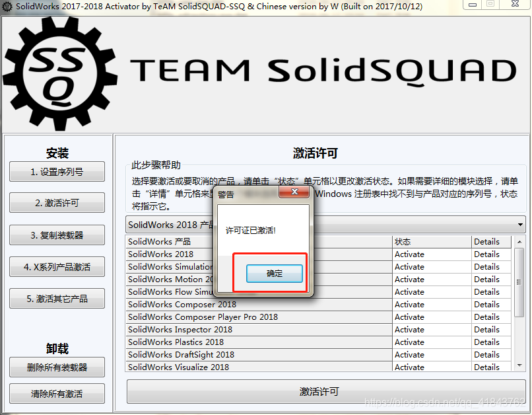Click the gear app icon in the title bar
This screenshot has height=415, width=532.
(x=7, y=6)
